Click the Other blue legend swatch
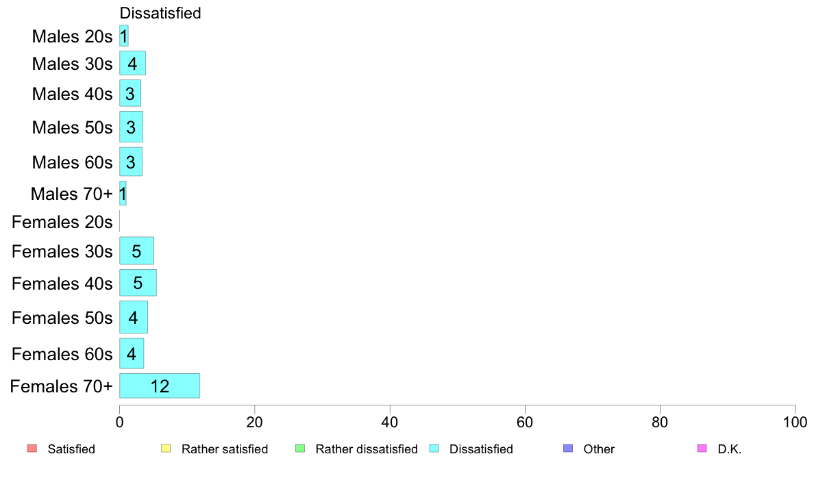Image resolution: width=814 pixels, height=504 pixels. (568, 448)
